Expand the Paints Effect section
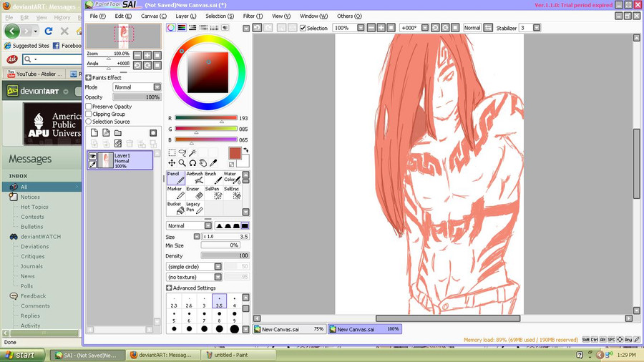The image size is (644, 362). coord(88,77)
